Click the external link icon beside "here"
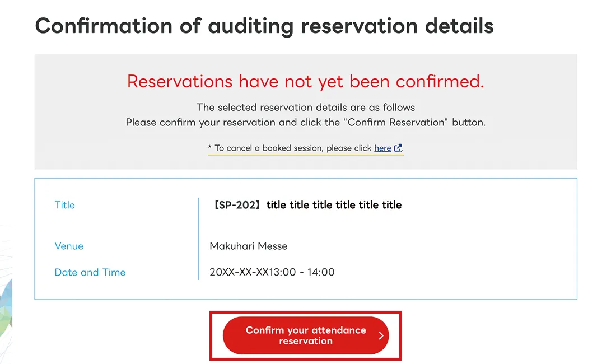Viewport: 616px width, 364px height. pyautogui.click(x=398, y=148)
